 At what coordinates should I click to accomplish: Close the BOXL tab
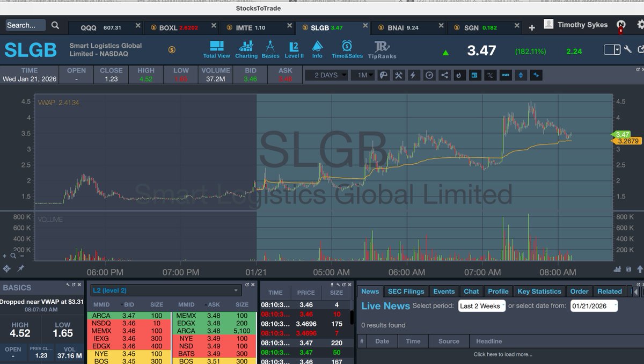(x=214, y=26)
